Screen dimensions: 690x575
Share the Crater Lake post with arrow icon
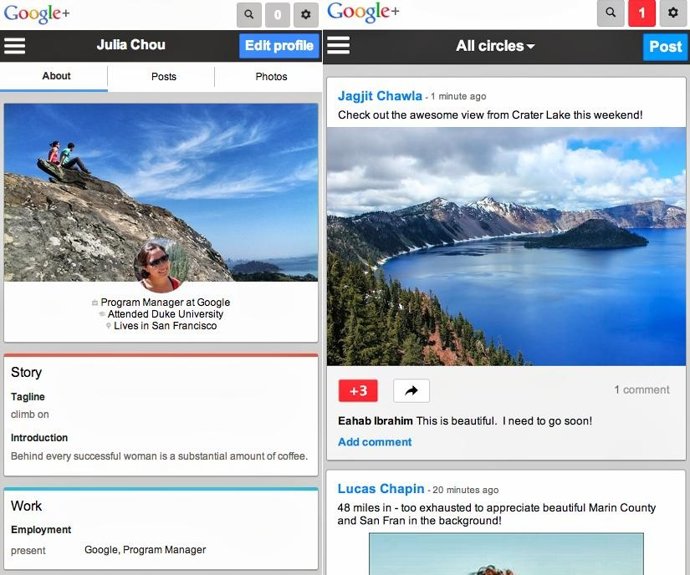[411, 391]
